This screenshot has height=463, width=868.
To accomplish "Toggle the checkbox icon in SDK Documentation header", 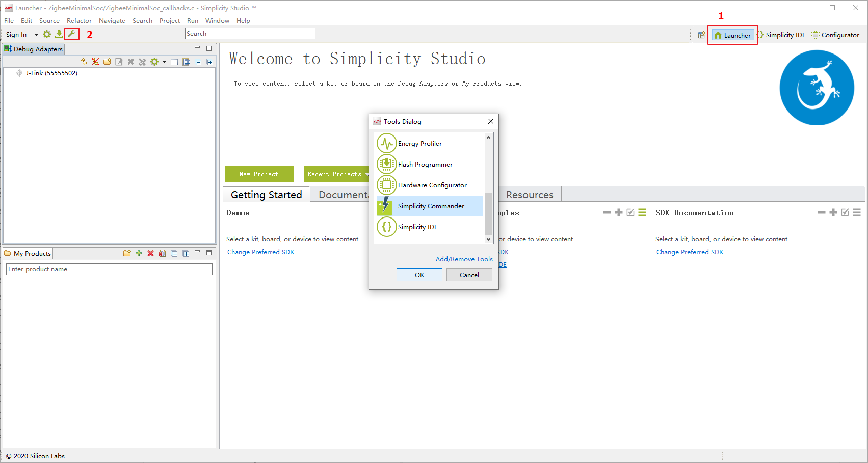I will 845,212.
